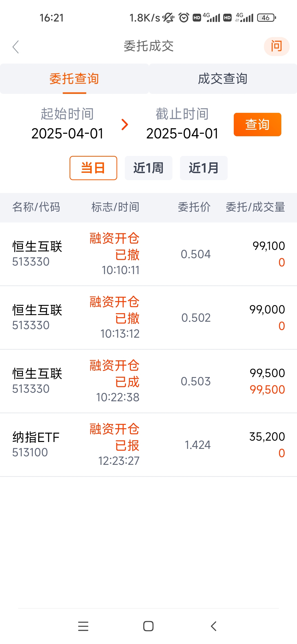Screen dimensions: 297x644
Task: Tap the orange arrow between the dates
Action: click(x=125, y=124)
